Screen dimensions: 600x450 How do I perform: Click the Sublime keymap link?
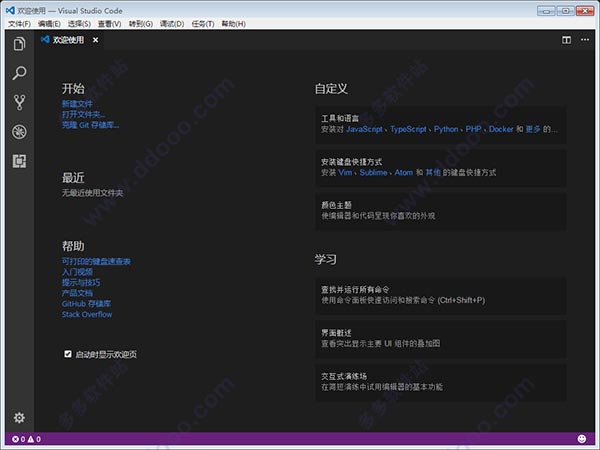click(373, 173)
